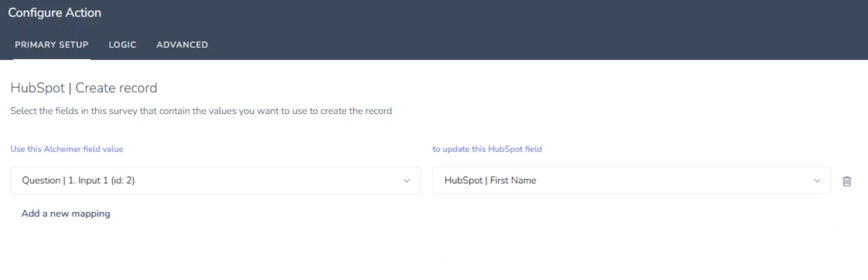Click the chevron arrow on the Alchemer field dropdown
This screenshot has width=868, height=280.
tap(407, 181)
